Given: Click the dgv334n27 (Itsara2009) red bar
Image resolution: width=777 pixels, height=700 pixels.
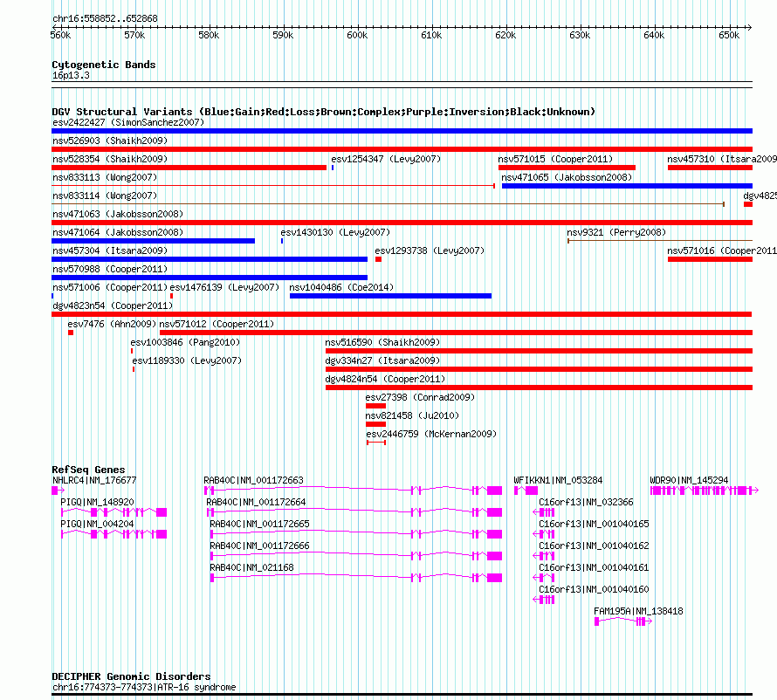Looking at the screenshot, I should 539,369.
